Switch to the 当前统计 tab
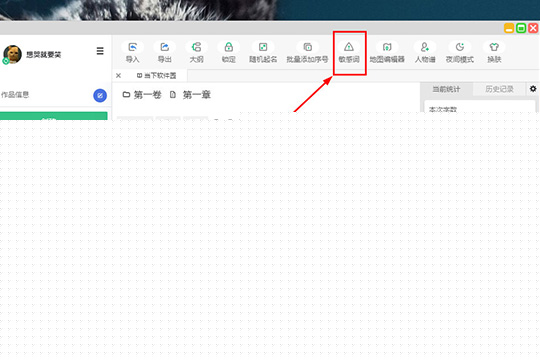540x360 pixels. [x=446, y=89]
